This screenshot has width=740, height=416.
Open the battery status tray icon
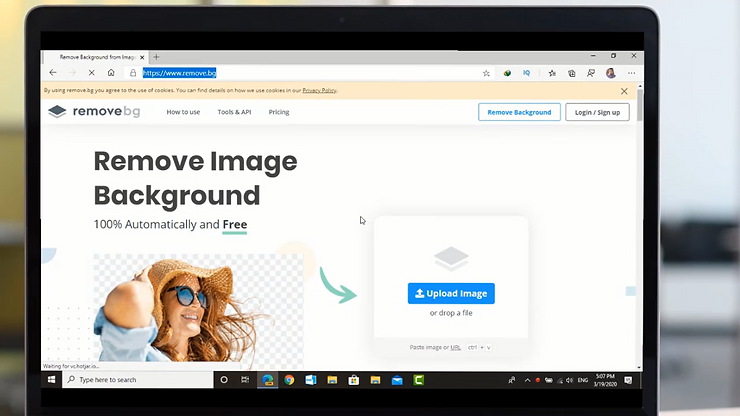[x=548, y=380]
